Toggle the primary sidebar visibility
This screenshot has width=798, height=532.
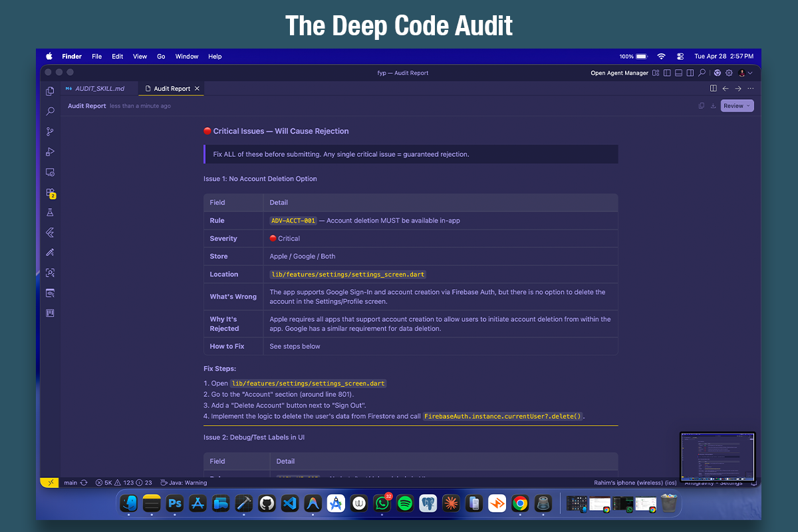point(667,73)
